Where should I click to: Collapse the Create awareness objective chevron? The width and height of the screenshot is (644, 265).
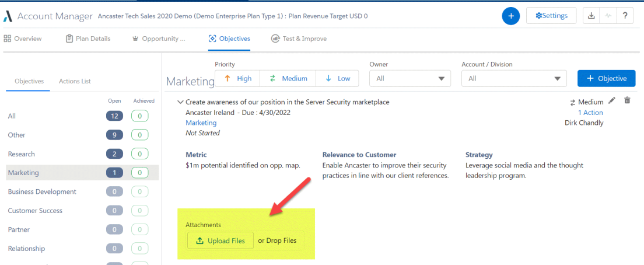tap(180, 102)
